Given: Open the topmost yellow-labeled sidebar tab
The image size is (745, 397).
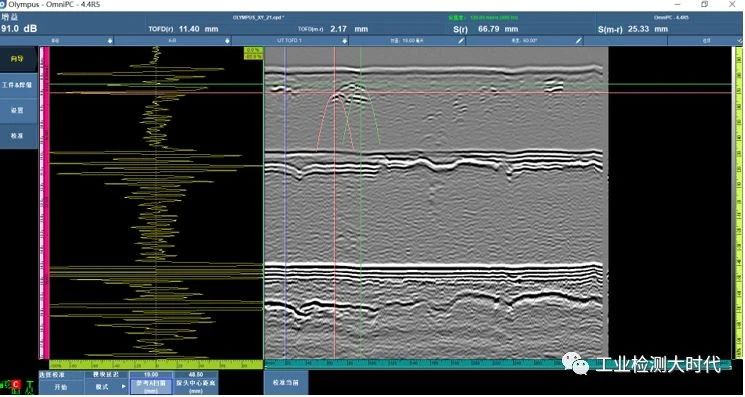Looking at the screenshot, I should point(19,59).
